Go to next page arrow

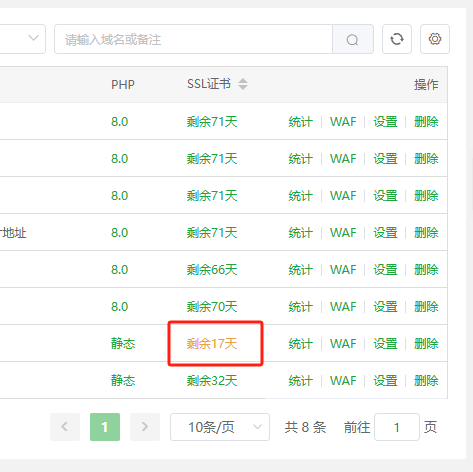[145, 427]
